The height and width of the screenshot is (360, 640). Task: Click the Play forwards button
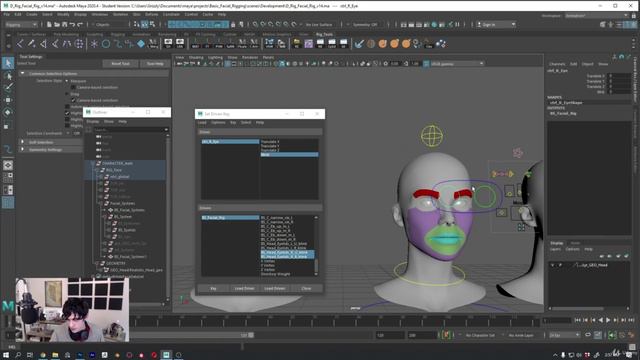point(608,320)
